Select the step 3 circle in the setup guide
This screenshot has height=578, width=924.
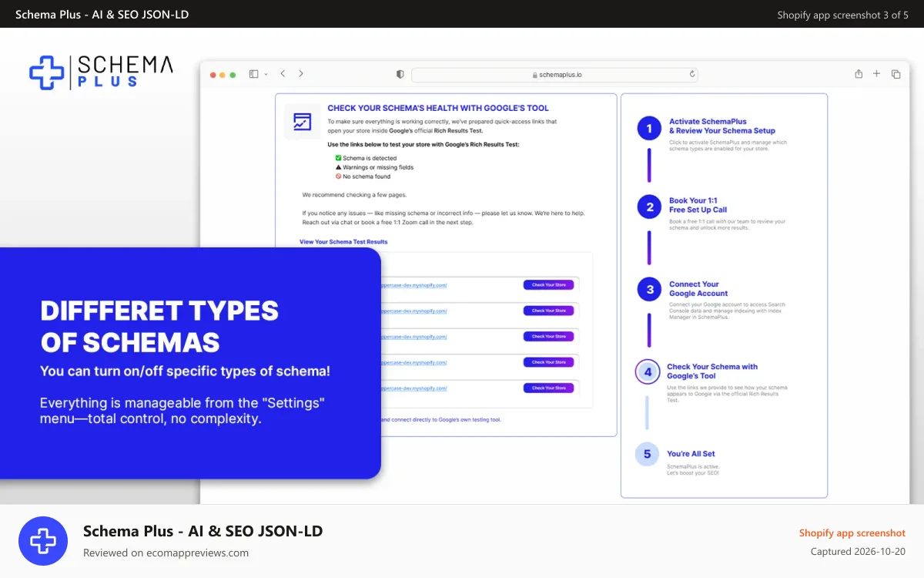649,290
